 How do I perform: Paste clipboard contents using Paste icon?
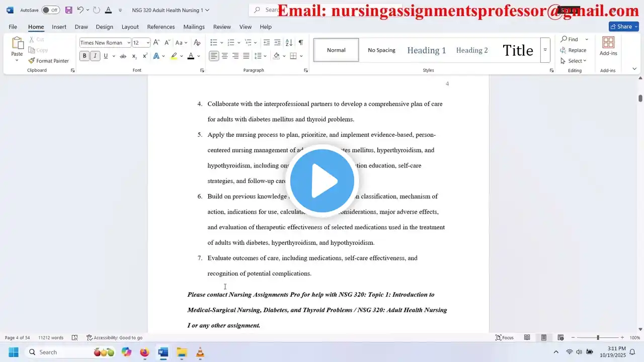[17, 43]
